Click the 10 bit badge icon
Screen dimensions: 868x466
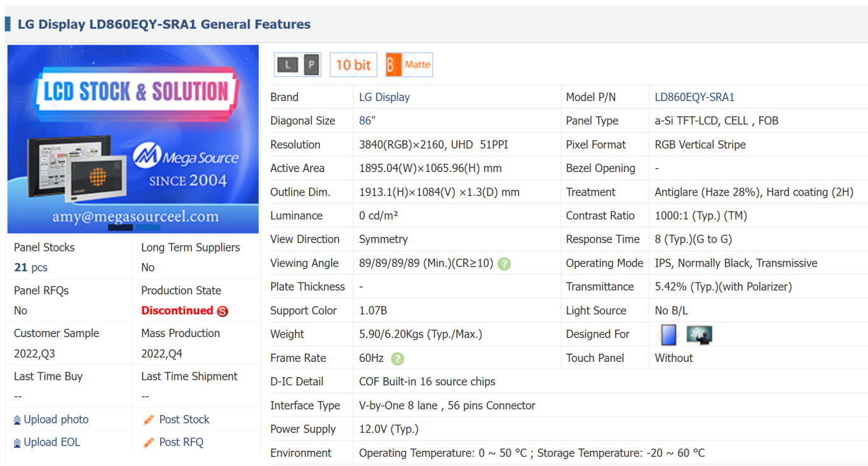353,65
